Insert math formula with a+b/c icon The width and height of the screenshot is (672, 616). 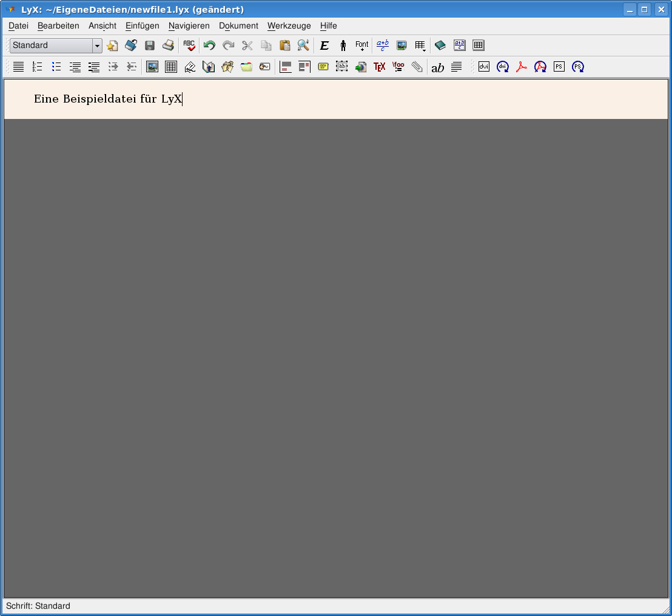pyautogui.click(x=382, y=45)
